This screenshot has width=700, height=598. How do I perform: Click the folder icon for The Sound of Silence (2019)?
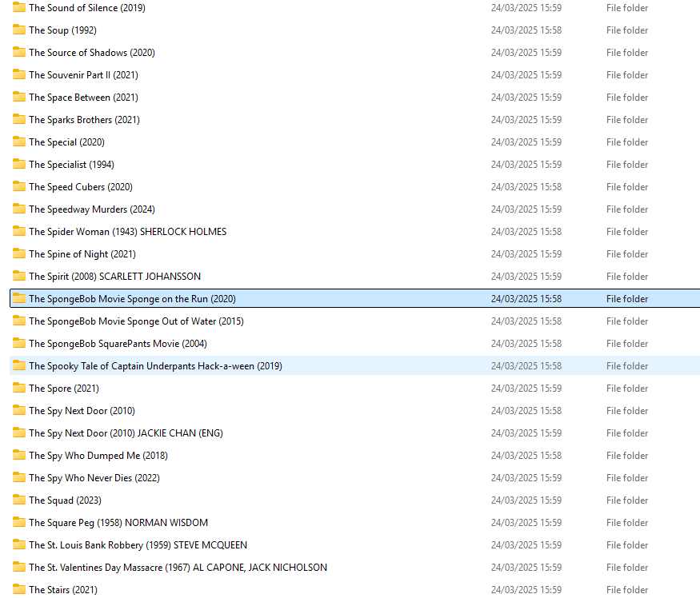[19, 7]
